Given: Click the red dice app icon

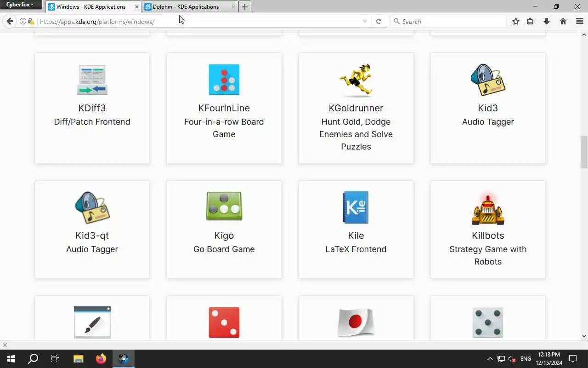Looking at the screenshot, I should click(224, 322).
